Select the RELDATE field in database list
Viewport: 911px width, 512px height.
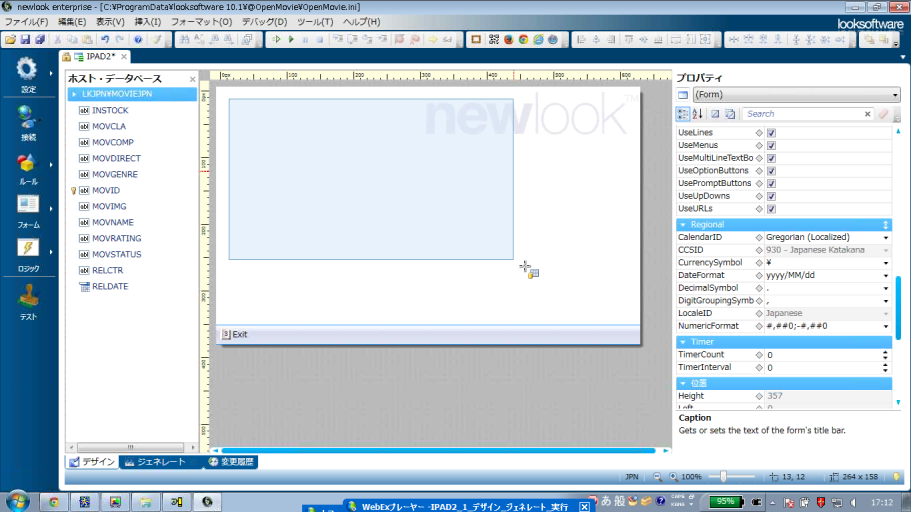pyautogui.click(x=110, y=286)
